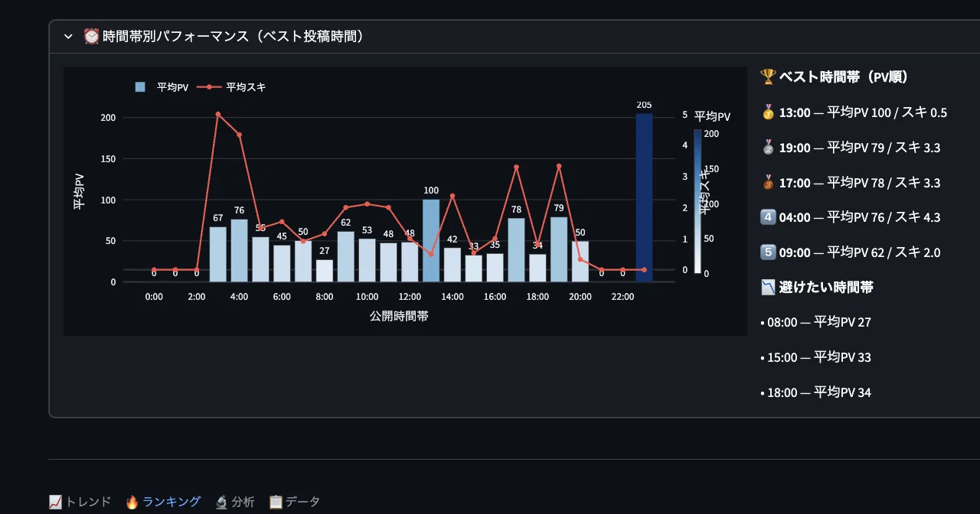Click the 18:00 — 平均PV 34 bullet
980x514 pixels.
pyautogui.click(x=816, y=392)
